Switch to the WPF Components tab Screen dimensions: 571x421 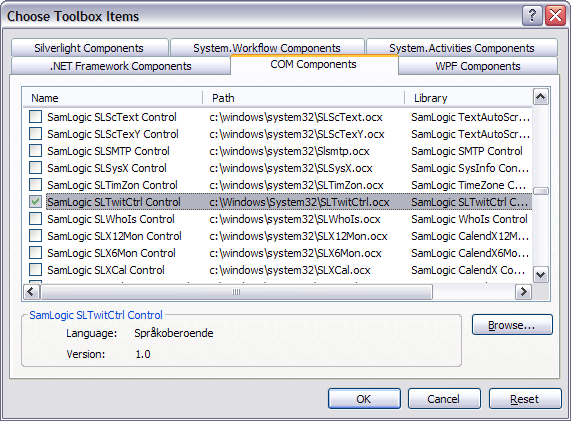478,66
